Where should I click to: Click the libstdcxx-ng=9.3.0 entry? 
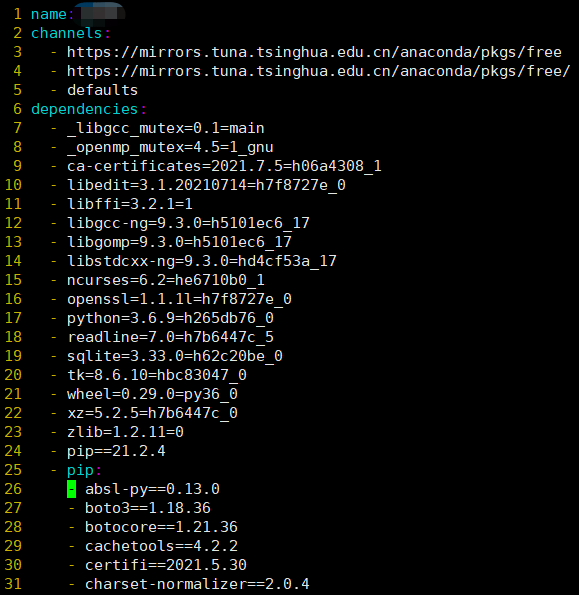202,261
